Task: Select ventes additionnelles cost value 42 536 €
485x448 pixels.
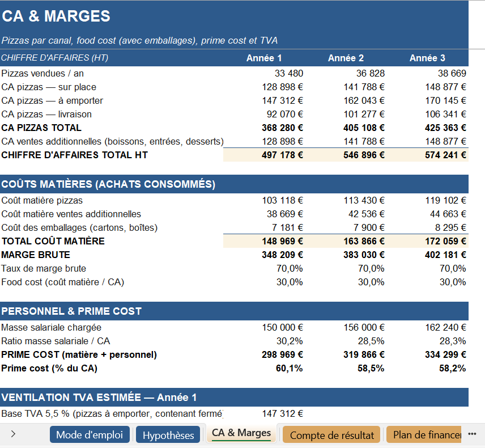Action: pos(367,214)
